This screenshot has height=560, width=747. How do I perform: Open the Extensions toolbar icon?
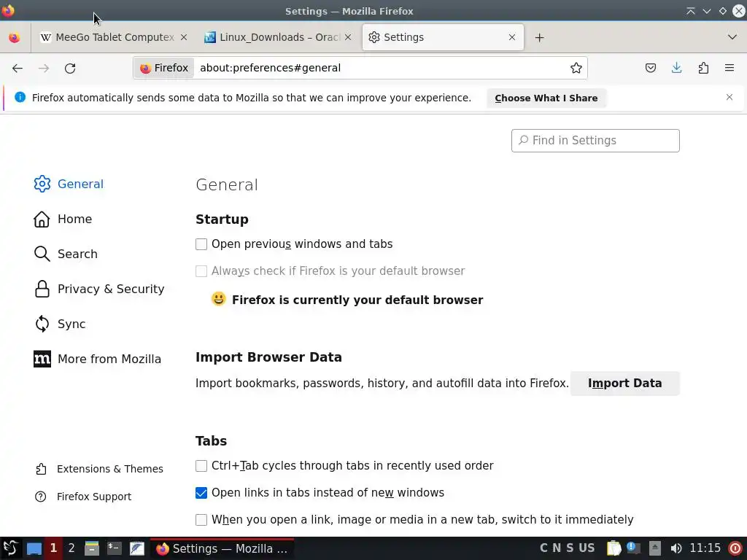click(703, 68)
